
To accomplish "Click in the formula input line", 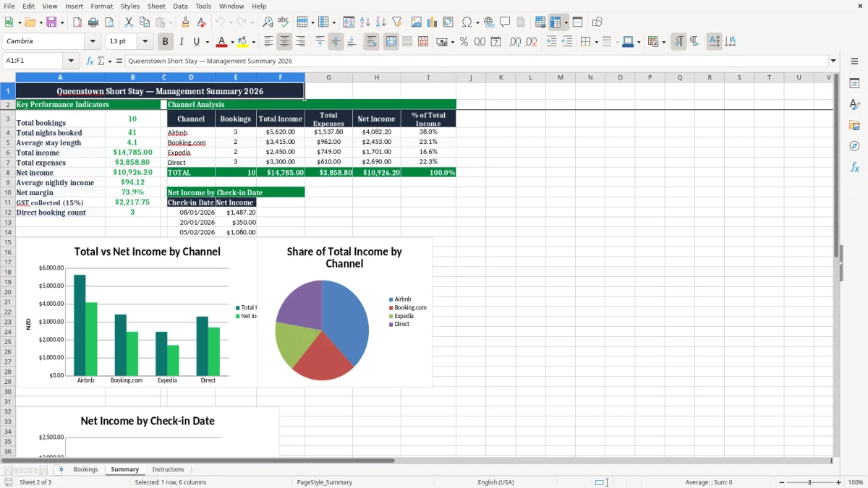I will tap(476, 61).
